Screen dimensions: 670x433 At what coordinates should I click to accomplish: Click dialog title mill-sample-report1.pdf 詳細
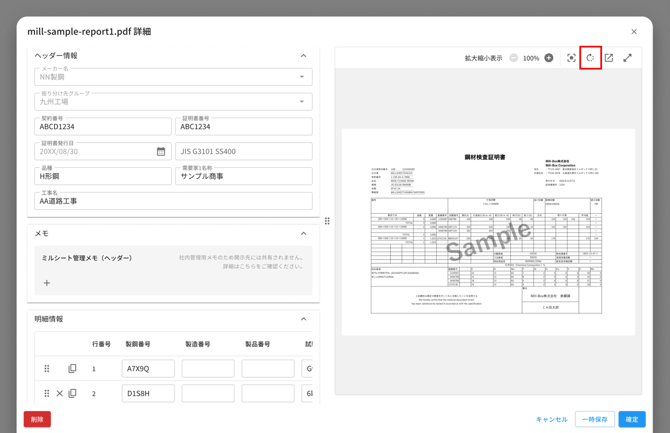point(89,32)
